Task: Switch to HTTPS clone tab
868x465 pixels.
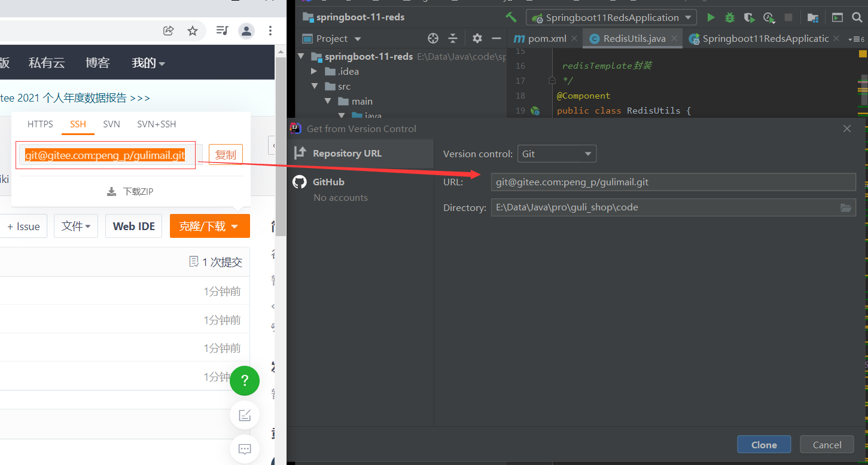Action: coord(40,124)
